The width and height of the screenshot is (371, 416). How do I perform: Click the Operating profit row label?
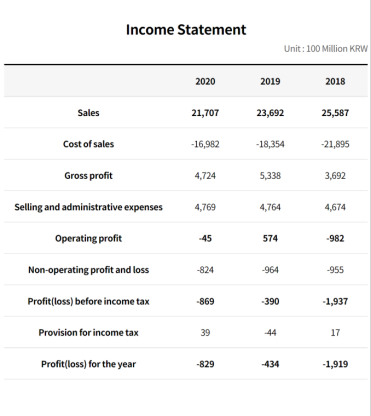click(88, 238)
